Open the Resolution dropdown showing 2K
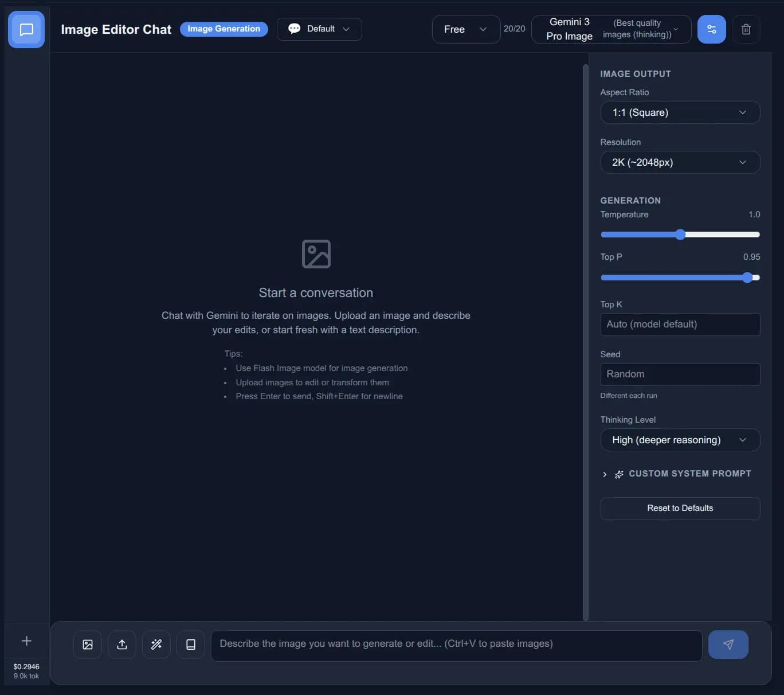 [680, 162]
